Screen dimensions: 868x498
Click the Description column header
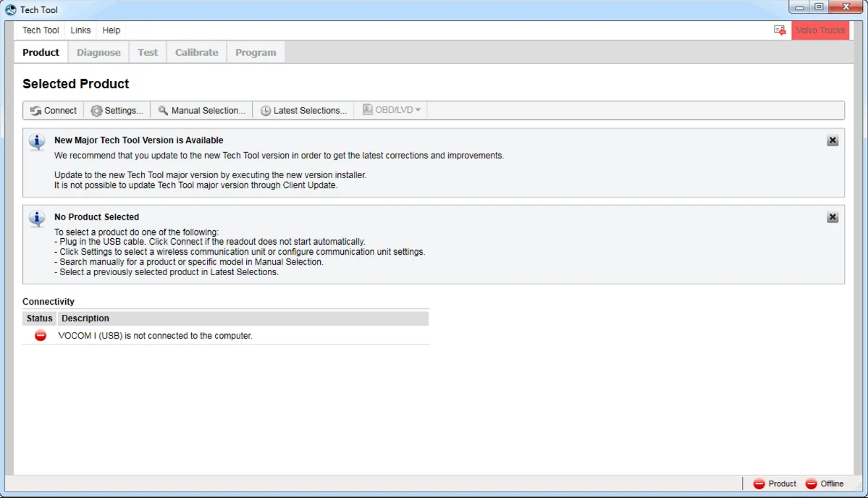coord(243,318)
